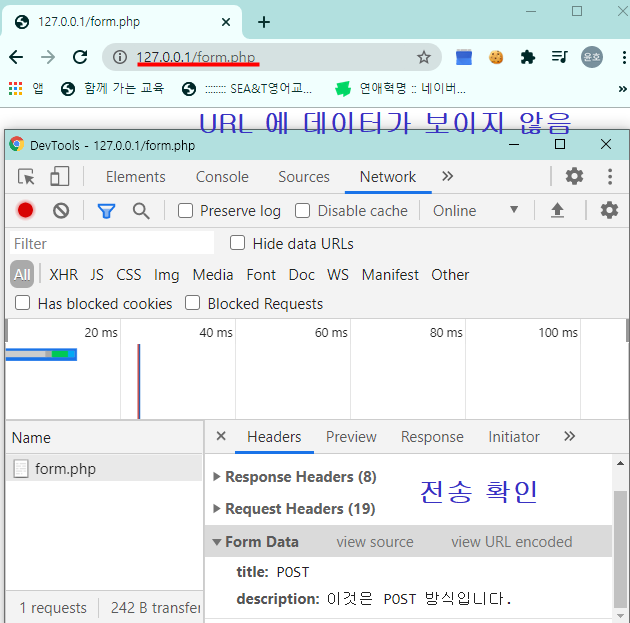Open the Extensions puzzle piece menu
The image size is (630, 623).
tap(528, 57)
